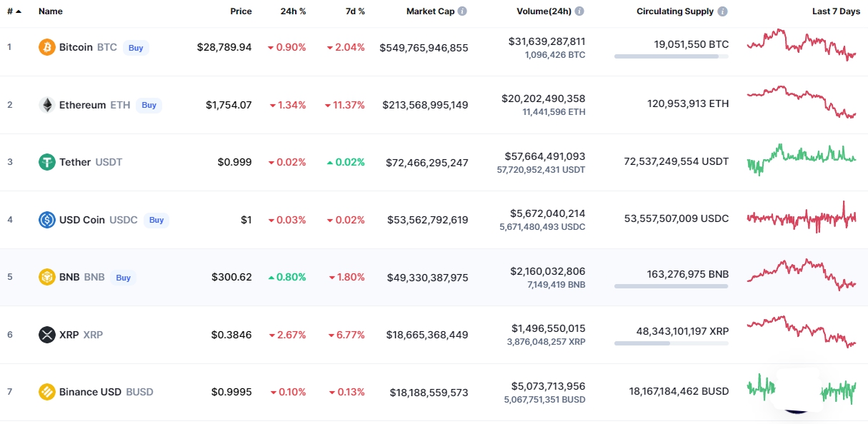868x424 pixels.
Task: Click Bitcoin 7d change 2.04%
Action: (x=346, y=47)
